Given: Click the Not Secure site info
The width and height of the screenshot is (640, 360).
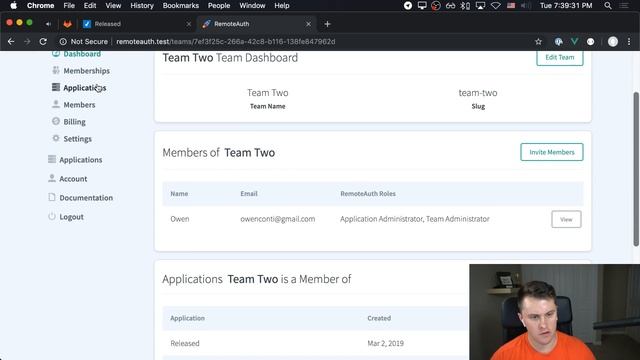Looking at the screenshot, I should 84,42.
